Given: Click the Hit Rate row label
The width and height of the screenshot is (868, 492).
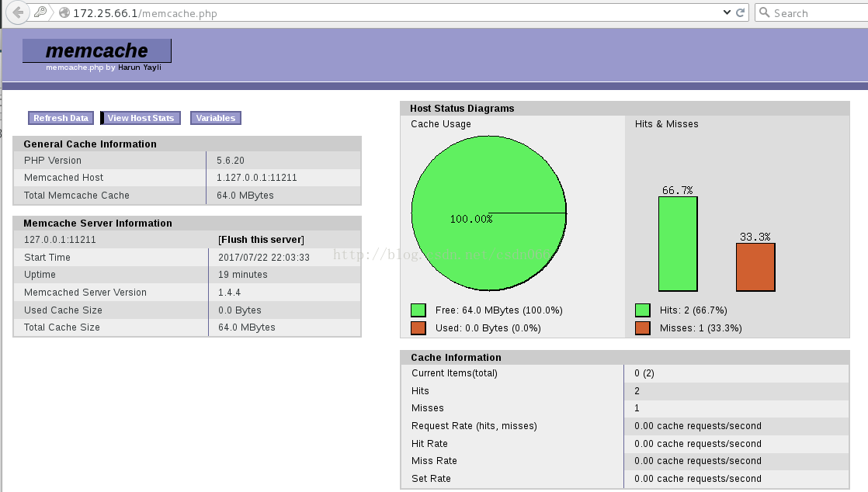Looking at the screenshot, I should (x=429, y=443).
